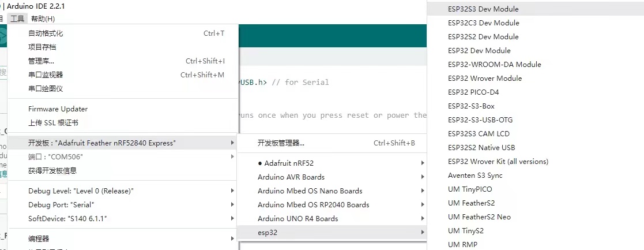Select Aventen S3 Sync board

coord(536,176)
